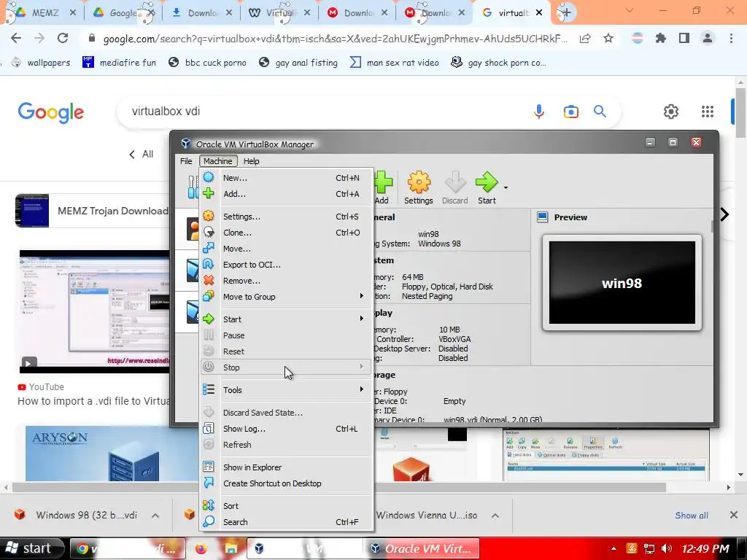Click Google search by image camera icon

pyautogui.click(x=570, y=112)
